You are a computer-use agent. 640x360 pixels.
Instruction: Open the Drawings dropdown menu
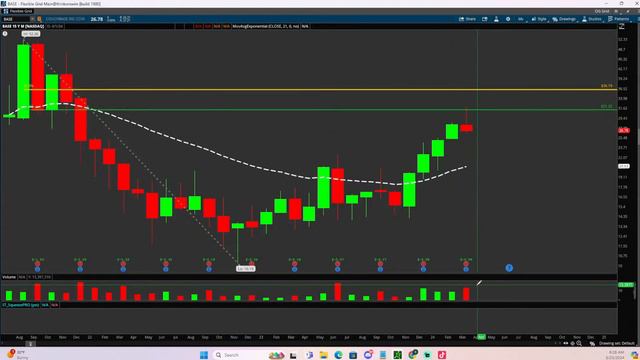(564, 19)
